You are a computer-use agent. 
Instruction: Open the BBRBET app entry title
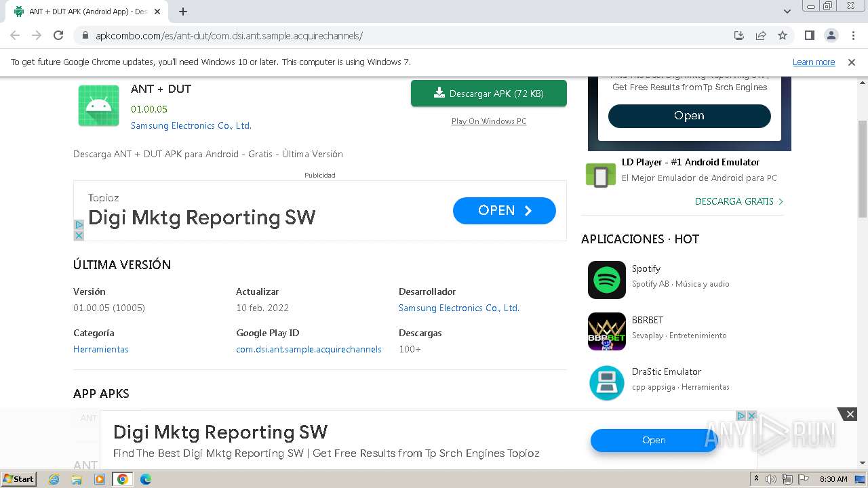648,320
